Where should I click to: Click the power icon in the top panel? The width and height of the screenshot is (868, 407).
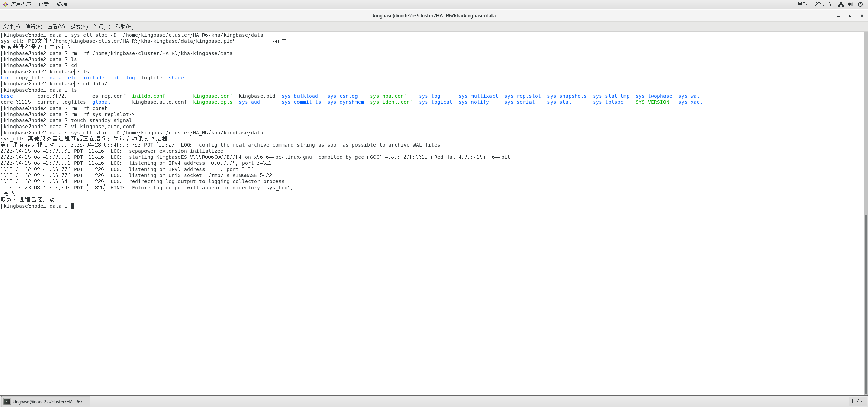(860, 4)
